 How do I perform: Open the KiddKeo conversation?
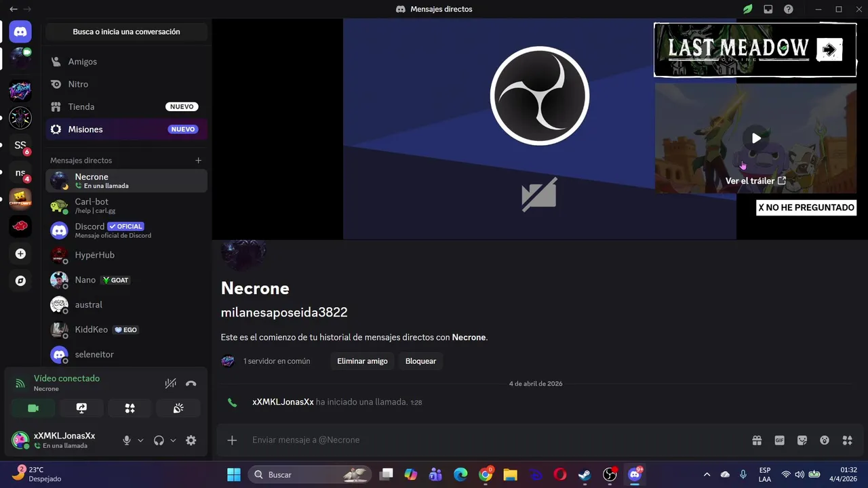(126, 329)
